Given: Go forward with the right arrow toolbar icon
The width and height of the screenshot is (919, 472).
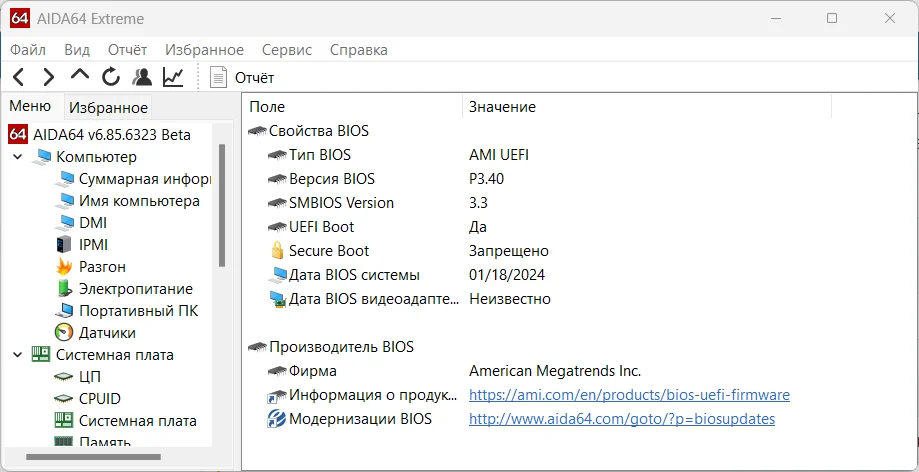Looking at the screenshot, I should pos(49,77).
